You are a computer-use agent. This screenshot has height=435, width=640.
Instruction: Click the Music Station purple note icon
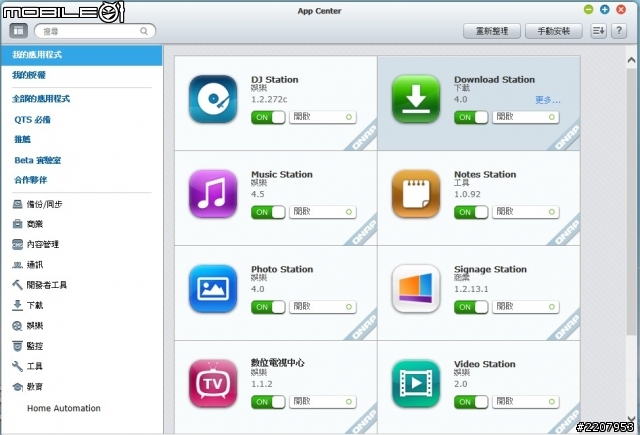coord(213,194)
